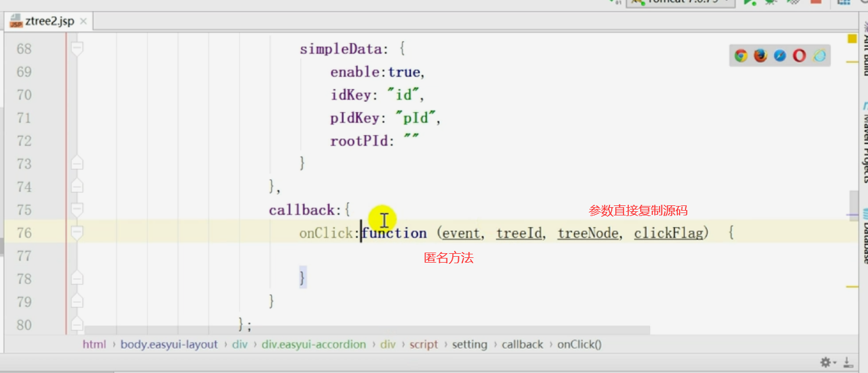
Task: Click fold end marker on line 73
Action: 77,163
